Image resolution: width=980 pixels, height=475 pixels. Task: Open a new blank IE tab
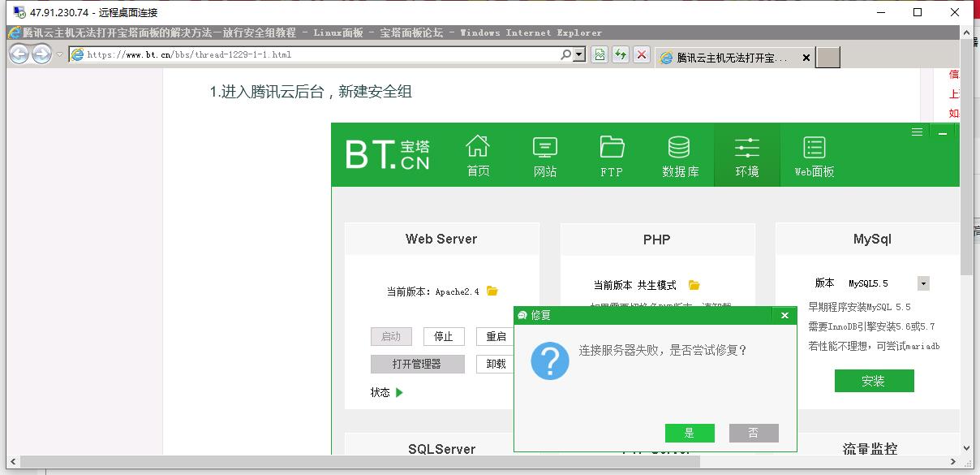(827, 58)
